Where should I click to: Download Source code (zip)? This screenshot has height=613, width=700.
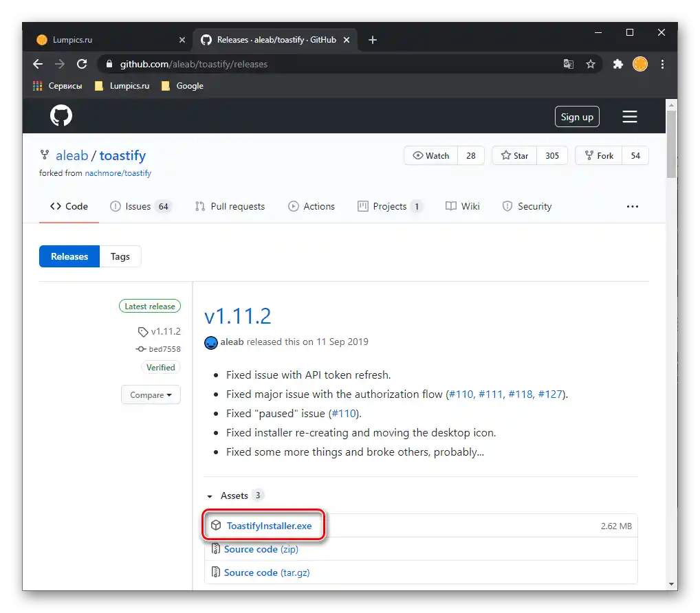point(261,550)
